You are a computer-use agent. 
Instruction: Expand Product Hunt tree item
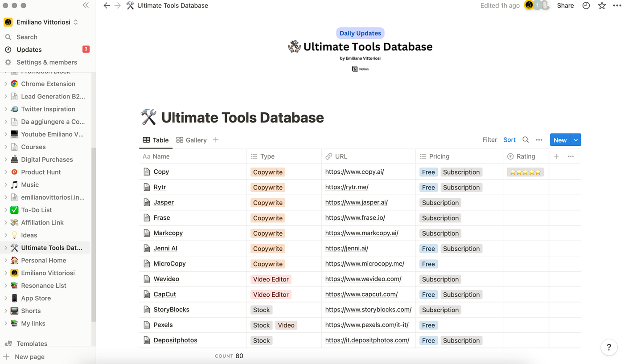click(x=6, y=172)
